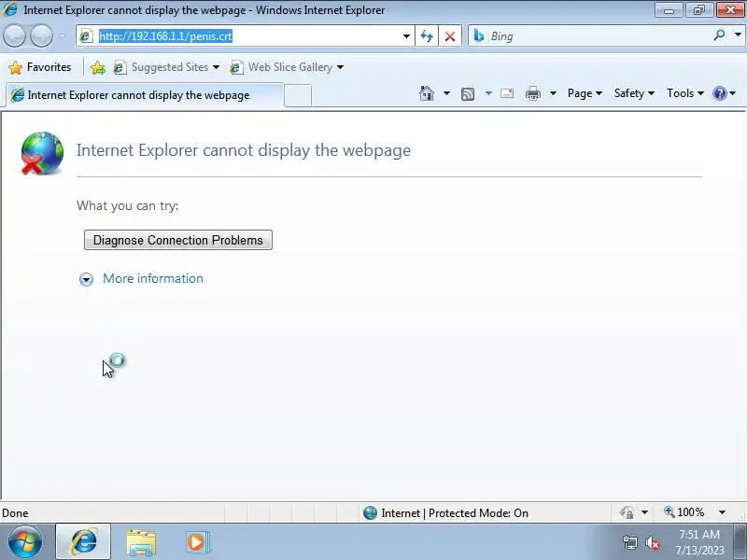Click the red Stop loading icon

[x=450, y=36]
